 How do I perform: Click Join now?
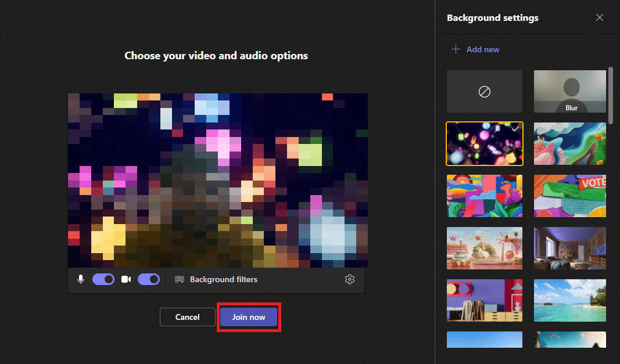[249, 317]
